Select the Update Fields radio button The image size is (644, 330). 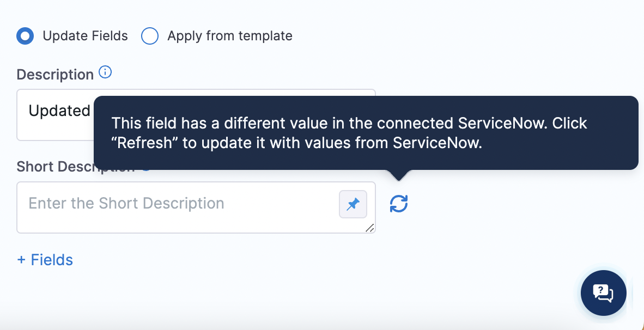[x=25, y=36]
